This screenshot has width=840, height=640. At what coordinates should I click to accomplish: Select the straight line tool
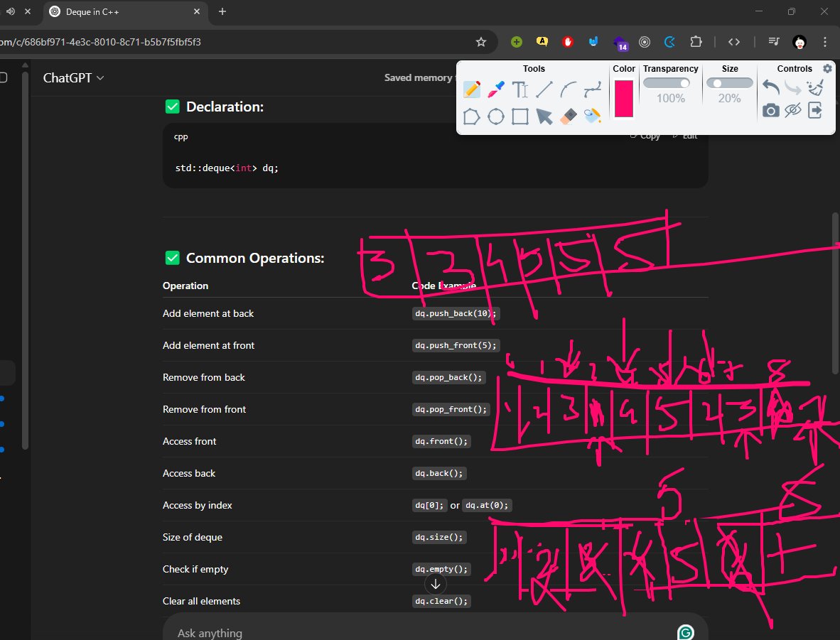[544, 90]
